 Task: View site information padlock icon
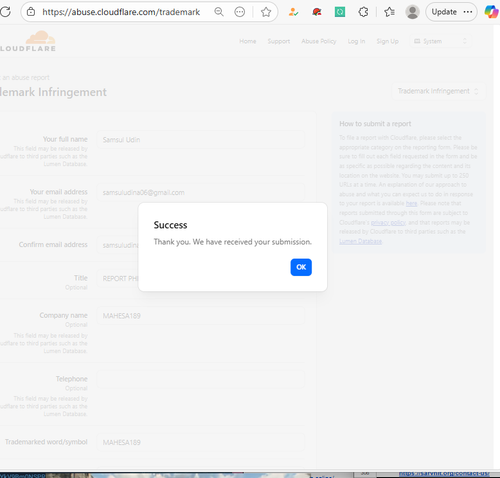click(x=31, y=12)
